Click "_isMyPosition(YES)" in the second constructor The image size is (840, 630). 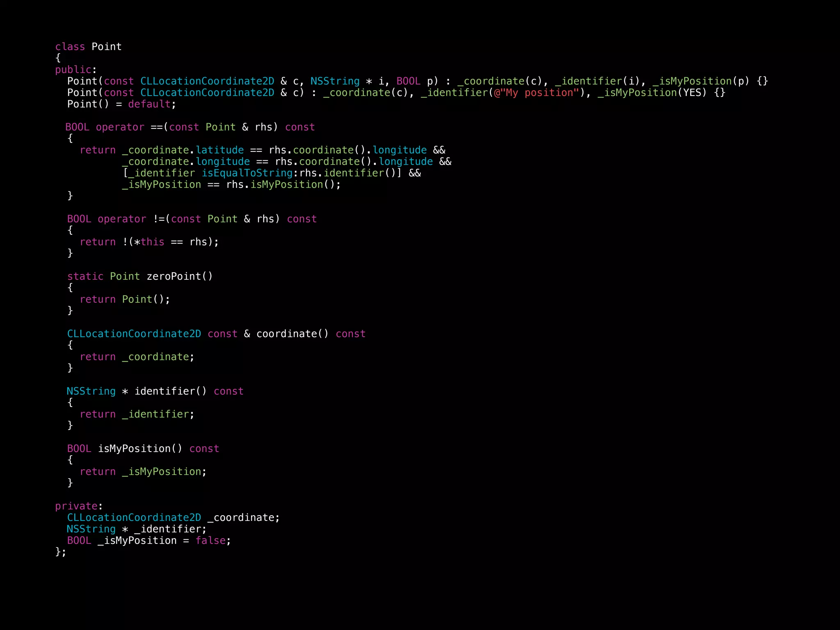click(652, 93)
